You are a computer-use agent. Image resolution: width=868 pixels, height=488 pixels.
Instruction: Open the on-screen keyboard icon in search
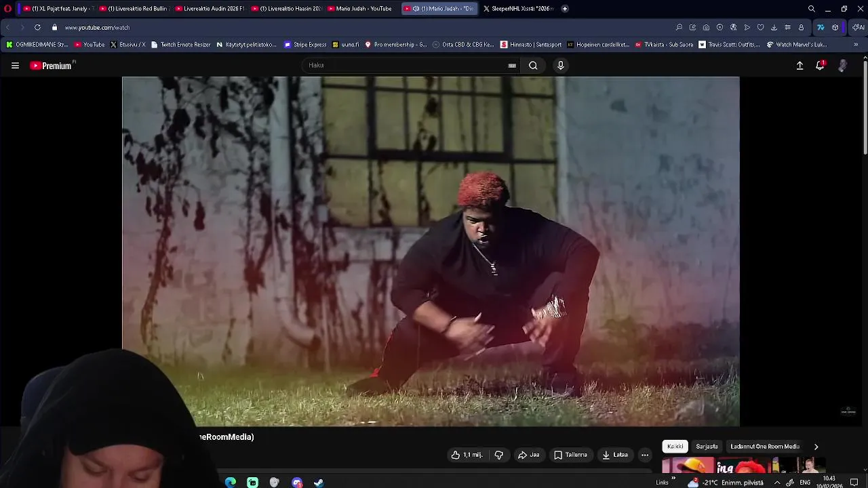(x=512, y=66)
